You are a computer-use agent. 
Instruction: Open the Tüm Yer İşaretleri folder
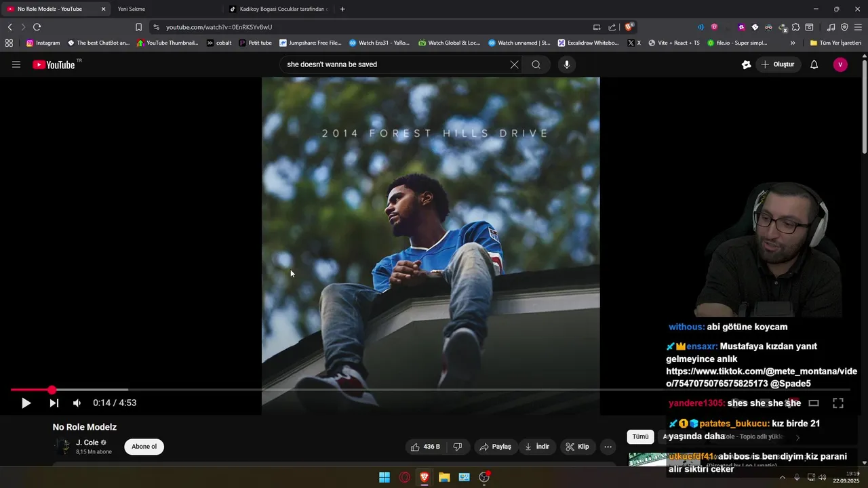coord(835,43)
